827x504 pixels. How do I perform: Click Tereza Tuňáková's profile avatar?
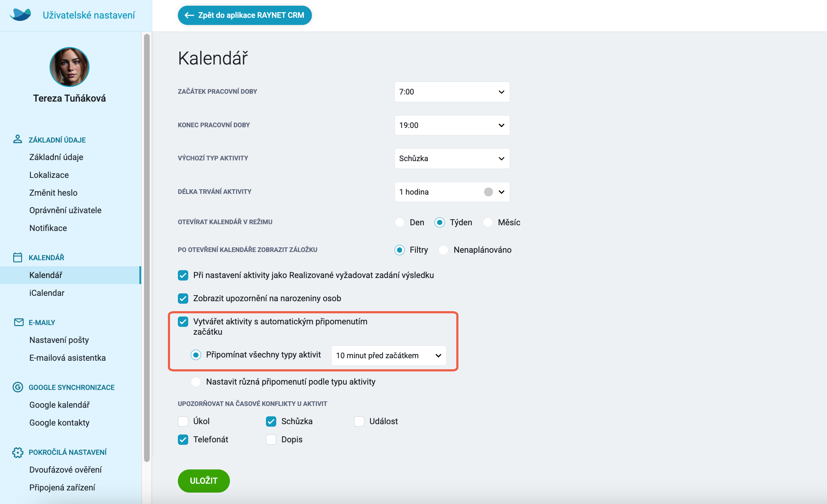tap(70, 67)
